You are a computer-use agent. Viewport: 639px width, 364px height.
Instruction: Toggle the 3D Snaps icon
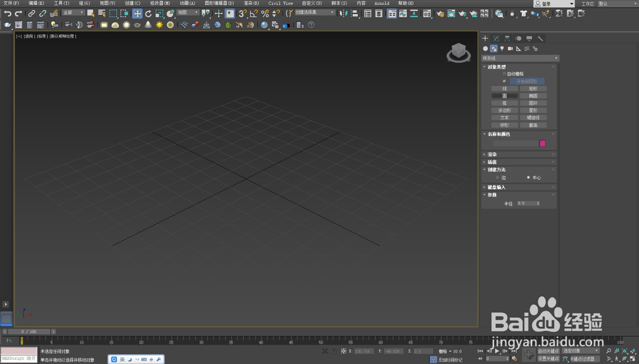pyautogui.click(x=242, y=14)
